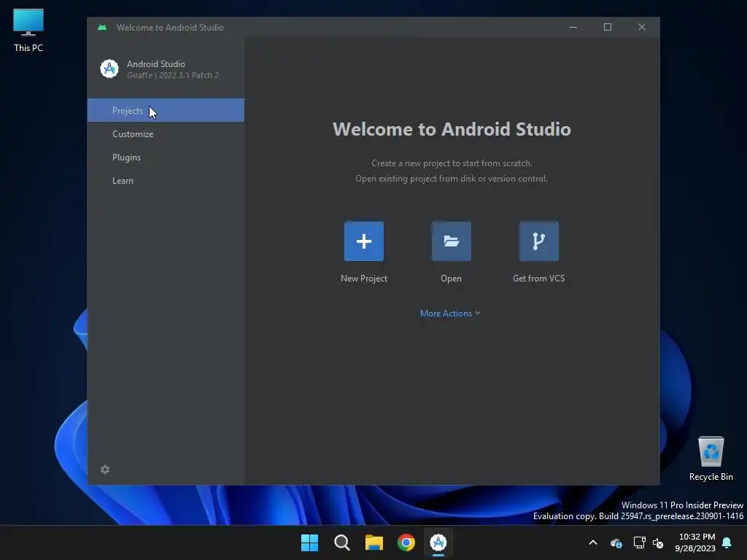747x560 pixels.
Task: Switch to the Customize tab
Action: pos(166,134)
